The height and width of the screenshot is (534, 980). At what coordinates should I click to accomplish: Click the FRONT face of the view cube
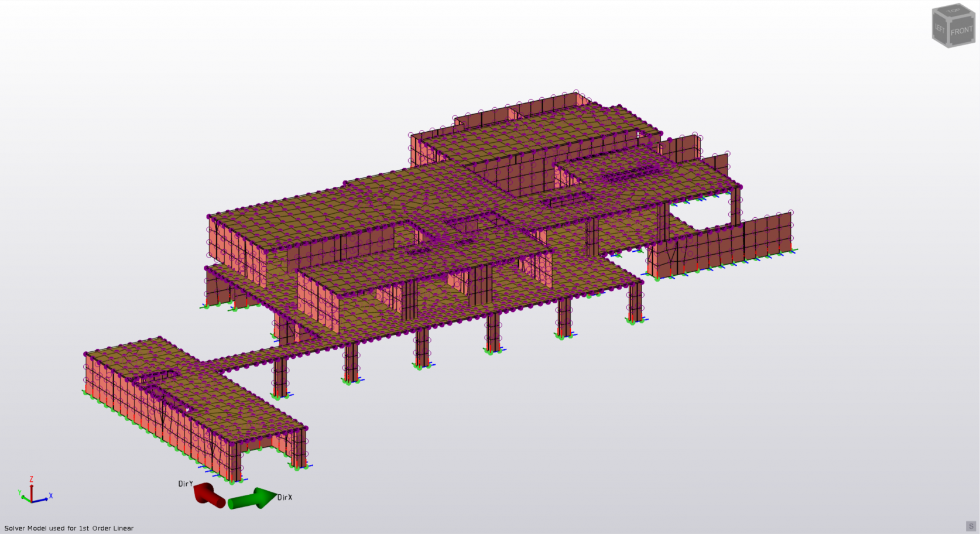pyautogui.click(x=961, y=32)
